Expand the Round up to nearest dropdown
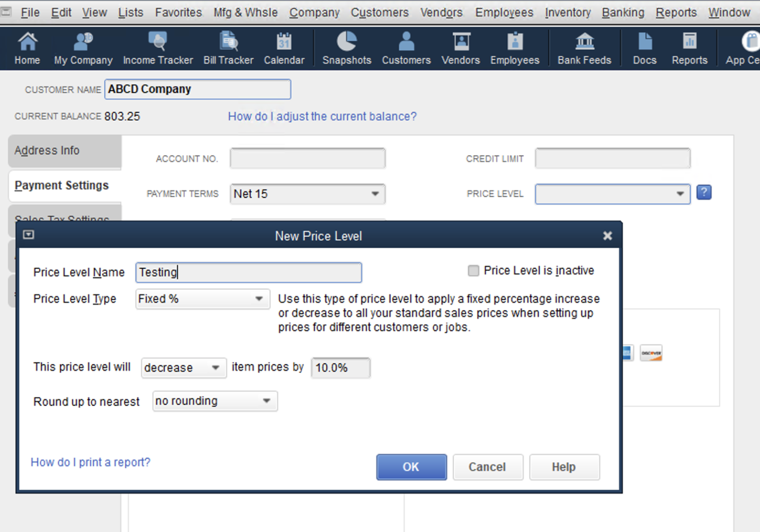Viewport: 760px width, 532px height. 266,401
